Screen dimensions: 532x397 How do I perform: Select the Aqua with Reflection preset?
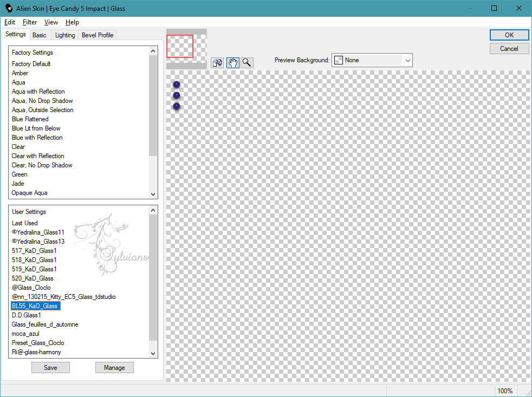tap(38, 92)
